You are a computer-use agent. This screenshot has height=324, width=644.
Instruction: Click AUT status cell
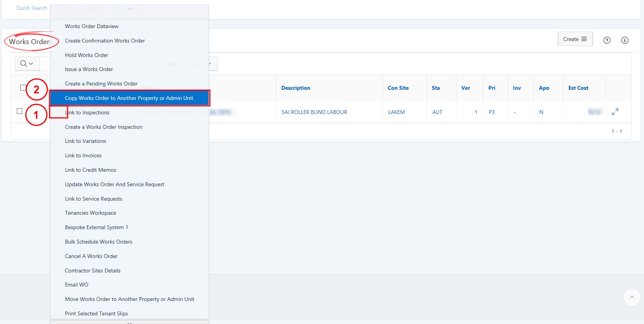pyautogui.click(x=437, y=112)
